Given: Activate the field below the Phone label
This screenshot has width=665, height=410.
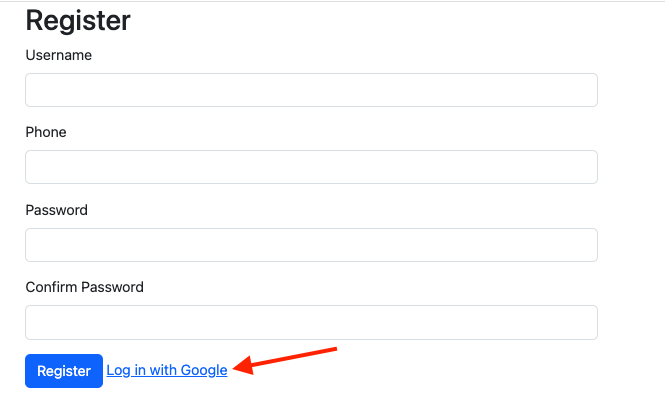Looking at the screenshot, I should [311, 167].
